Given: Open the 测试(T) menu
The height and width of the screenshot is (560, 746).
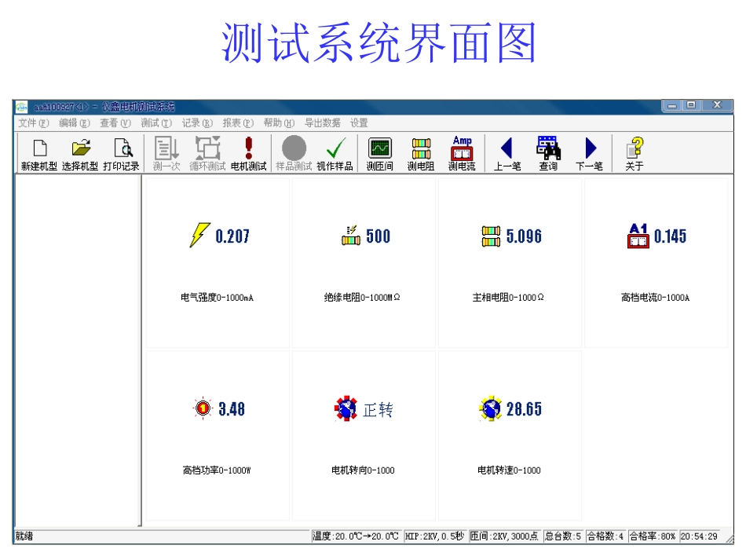Looking at the screenshot, I should pos(156,123).
